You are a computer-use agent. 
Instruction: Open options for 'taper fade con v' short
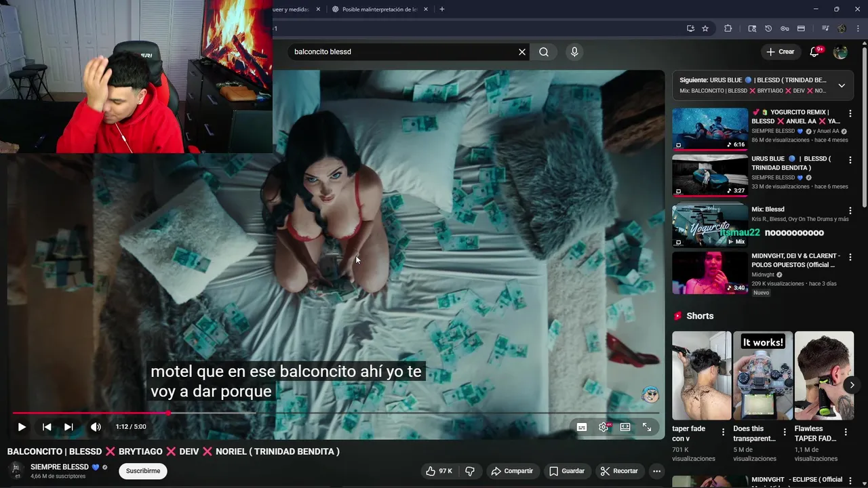click(723, 432)
